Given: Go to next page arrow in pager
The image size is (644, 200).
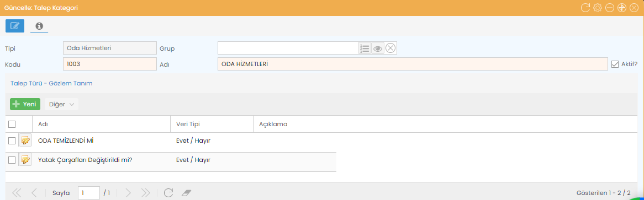Looking at the screenshot, I should [128, 193].
